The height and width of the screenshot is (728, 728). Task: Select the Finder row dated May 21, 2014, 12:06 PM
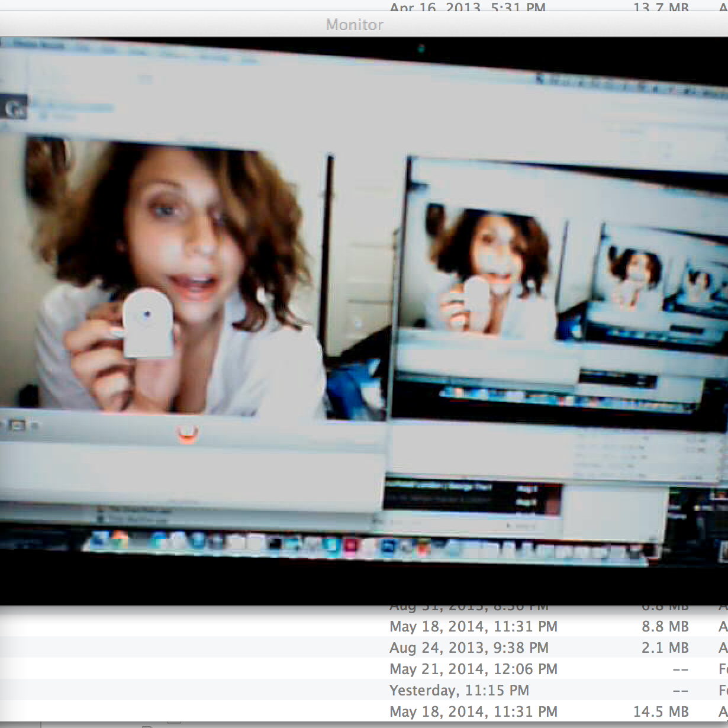[364, 669]
